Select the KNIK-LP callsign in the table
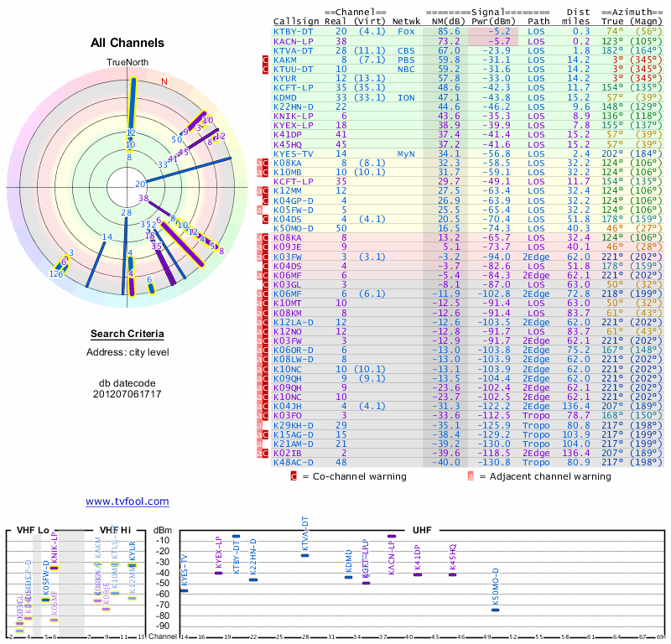 pos(294,116)
